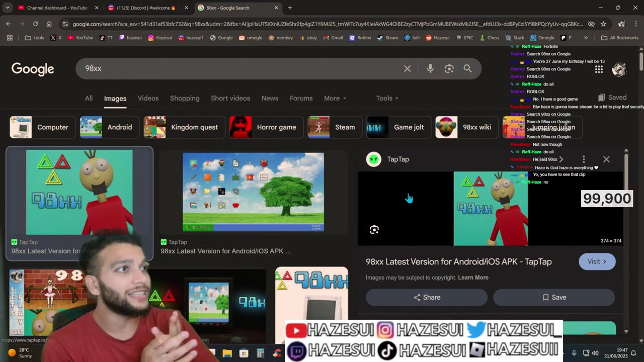Filter images by Android chip
644x362 pixels.
point(109,127)
